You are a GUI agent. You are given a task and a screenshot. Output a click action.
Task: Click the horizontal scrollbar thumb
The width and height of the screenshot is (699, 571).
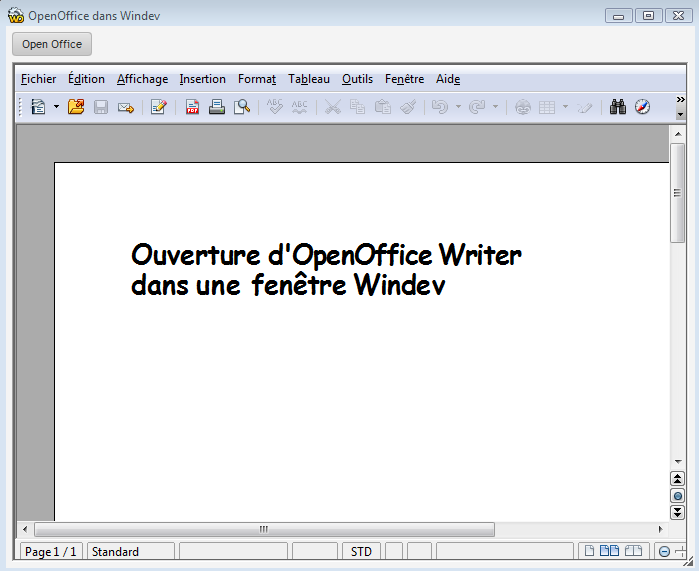pyautogui.click(x=264, y=529)
